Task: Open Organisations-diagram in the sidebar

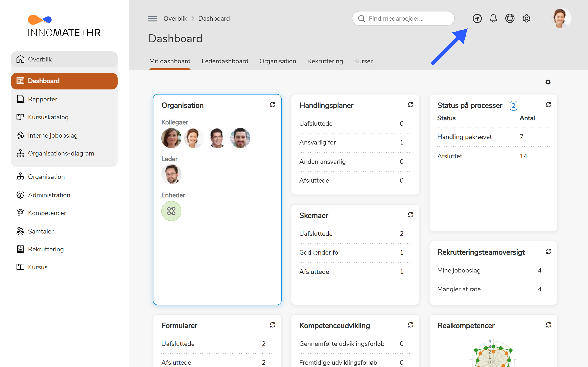Action: pyautogui.click(x=64, y=153)
